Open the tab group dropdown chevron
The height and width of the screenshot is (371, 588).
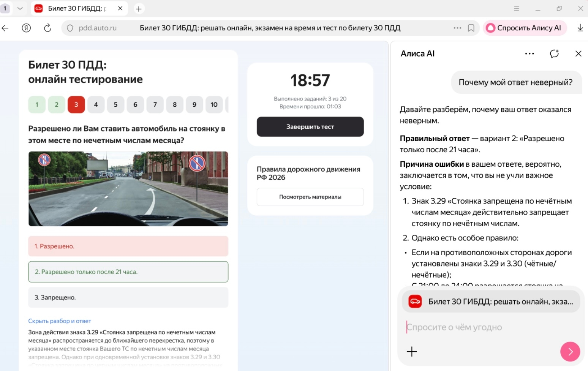(x=20, y=8)
